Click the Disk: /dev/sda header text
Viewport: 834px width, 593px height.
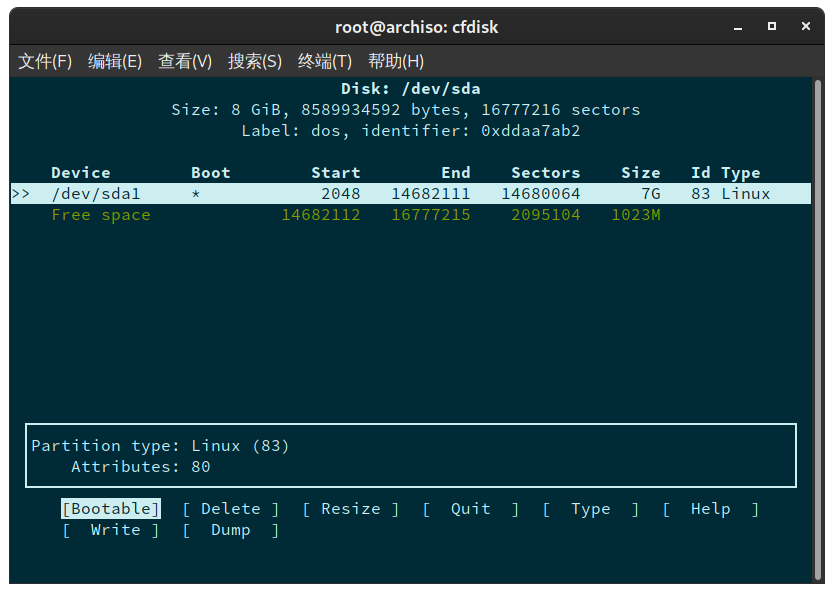tap(416, 88)
